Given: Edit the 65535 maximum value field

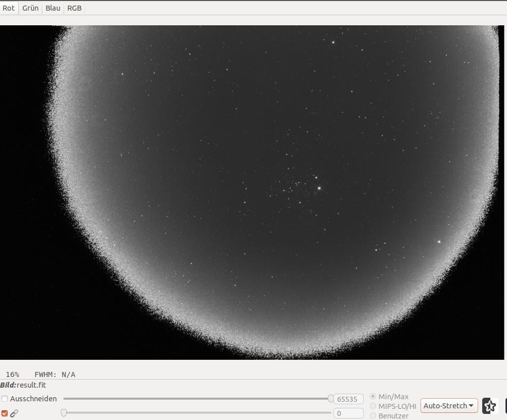Looking at the screenshot, I should point(348,399).
